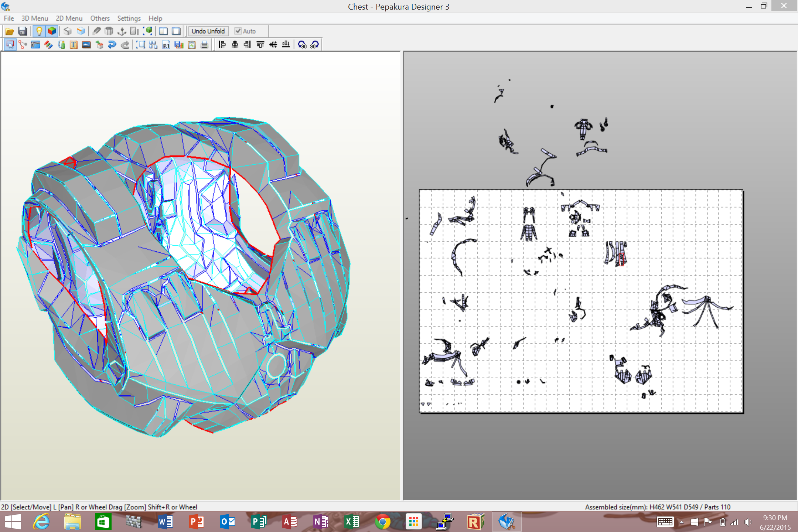
Task: Click the 9:30 PM clock in tray
Action: point(775,518)
